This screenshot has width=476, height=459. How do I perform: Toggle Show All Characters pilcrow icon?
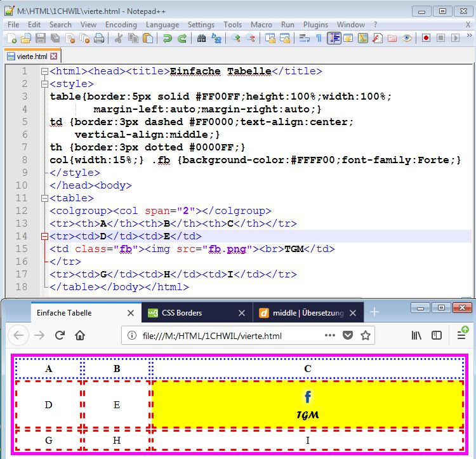(319, 38)
